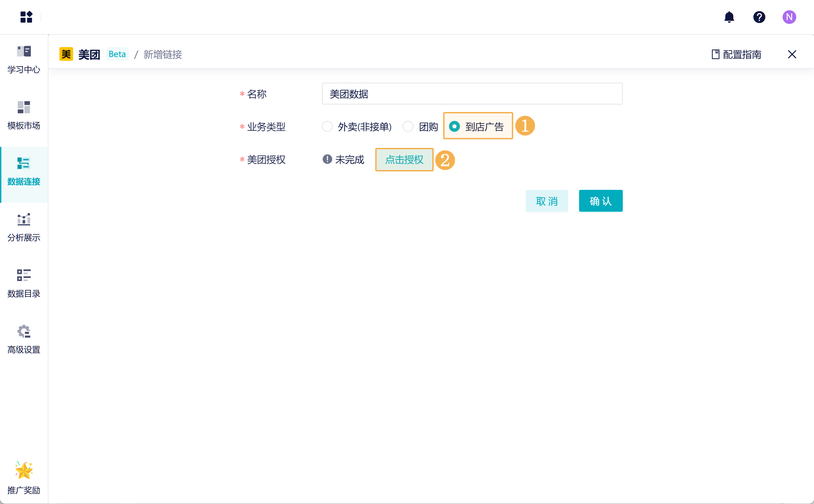Select 外卖(非接单) business type
Viewport: 814px width, 504px height.
point(327,127)
